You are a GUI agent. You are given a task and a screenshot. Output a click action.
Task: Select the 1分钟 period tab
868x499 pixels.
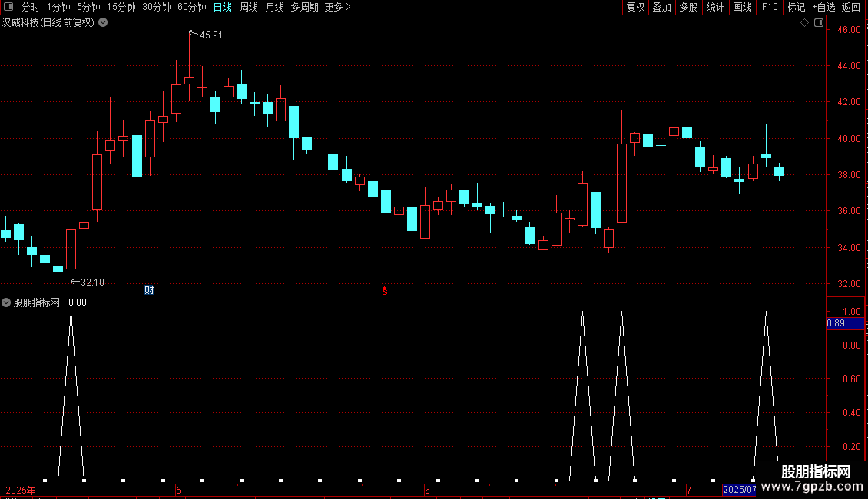58,7
